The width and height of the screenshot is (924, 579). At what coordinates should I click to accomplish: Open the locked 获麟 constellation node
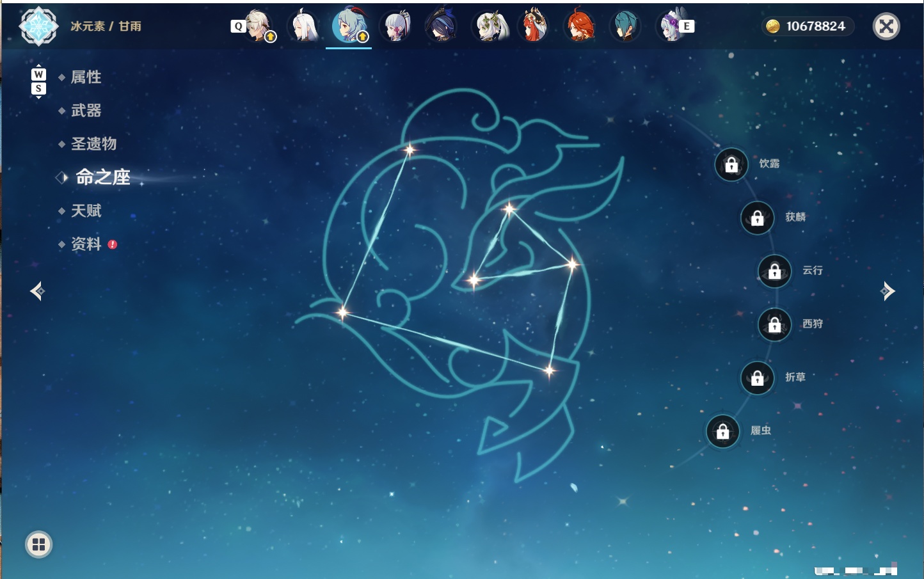coord(757,218)
